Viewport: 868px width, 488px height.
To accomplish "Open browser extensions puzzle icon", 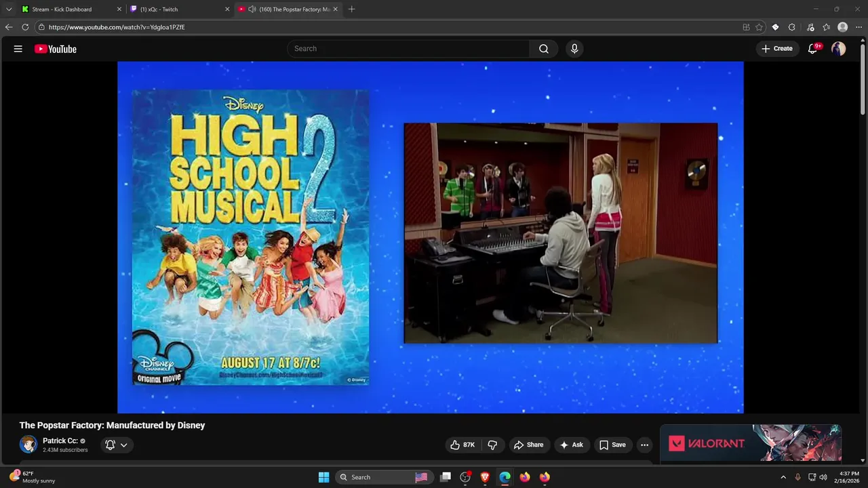I will click(x=792, y=27).
